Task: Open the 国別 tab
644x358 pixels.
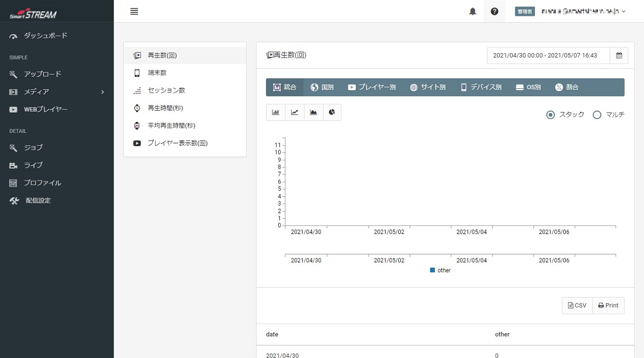Action: tap(322, 87)
